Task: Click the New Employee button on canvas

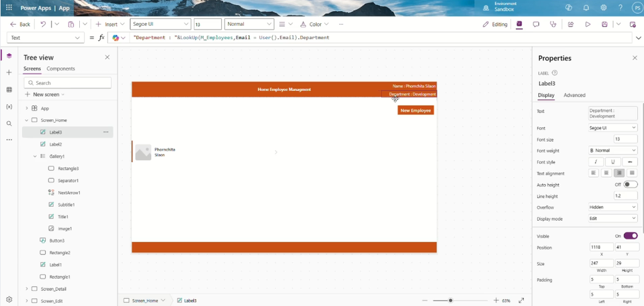Action: [x=416, y=111]
